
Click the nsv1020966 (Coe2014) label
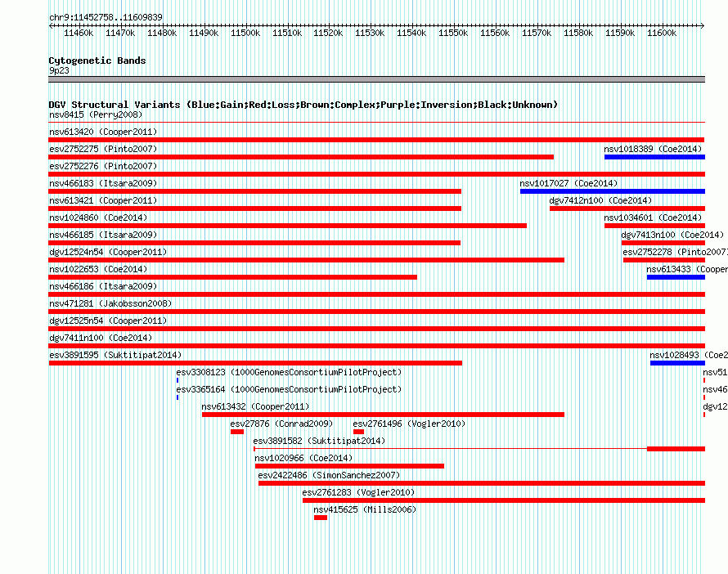(x=303, y=458)
